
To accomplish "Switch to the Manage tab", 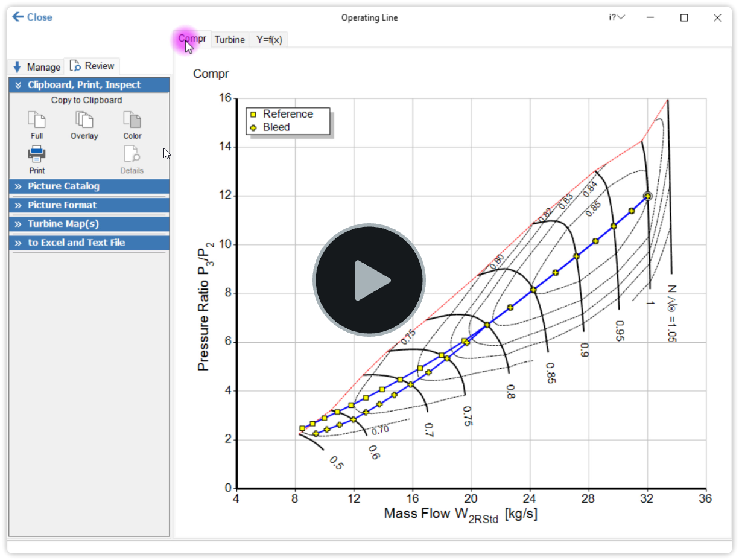I will click(x=37, y=67).
